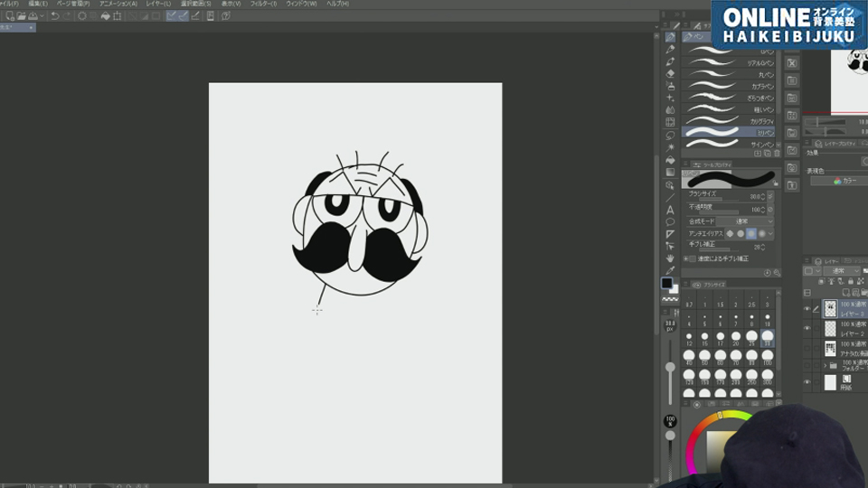Screen dimensions: 868x488
Task: Open the アニメーション(A) menu
Action: [118, 4]
